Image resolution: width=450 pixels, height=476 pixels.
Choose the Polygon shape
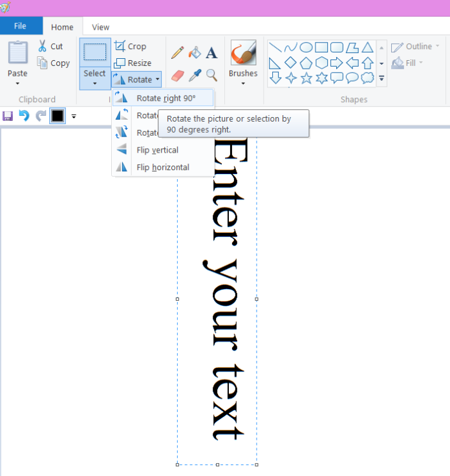pos(352,47)
